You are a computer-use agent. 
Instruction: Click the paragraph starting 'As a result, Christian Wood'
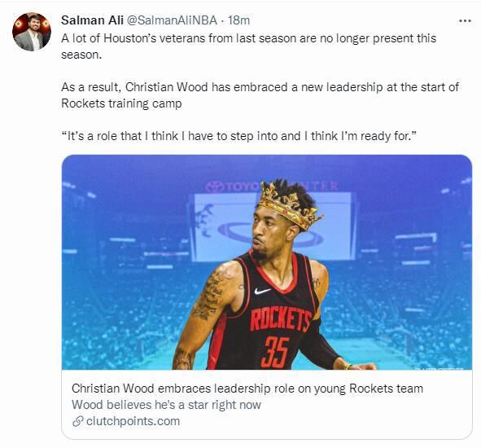[260, 95]
